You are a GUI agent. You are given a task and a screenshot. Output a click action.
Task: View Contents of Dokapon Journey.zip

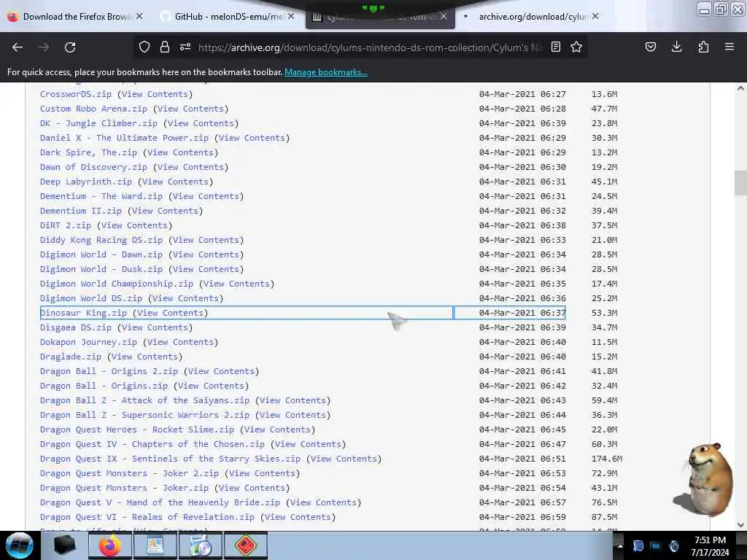click(x=181, y=342)
